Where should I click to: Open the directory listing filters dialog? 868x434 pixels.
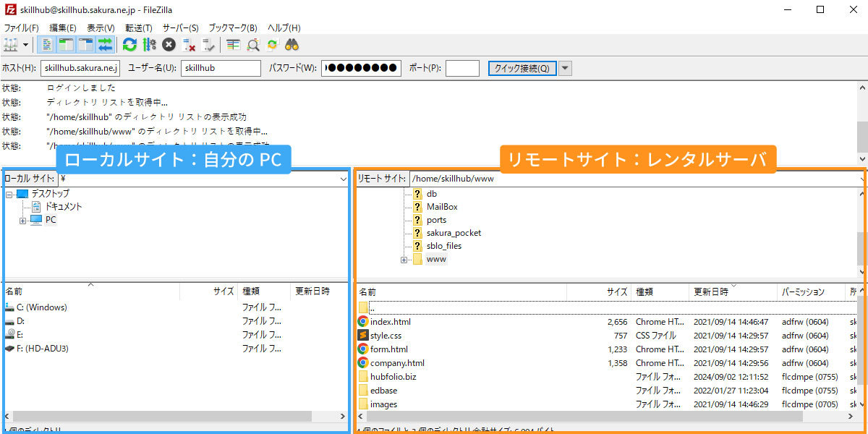(233, 45)
